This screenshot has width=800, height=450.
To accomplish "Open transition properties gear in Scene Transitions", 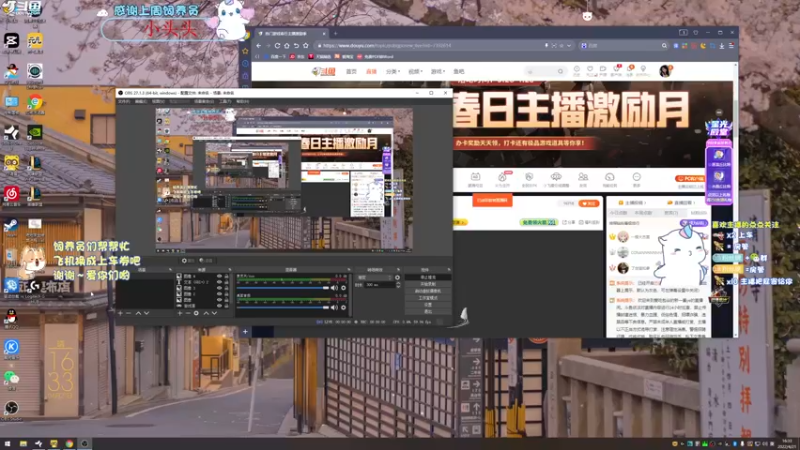I will pyautogui.click(x=397, y=278).
